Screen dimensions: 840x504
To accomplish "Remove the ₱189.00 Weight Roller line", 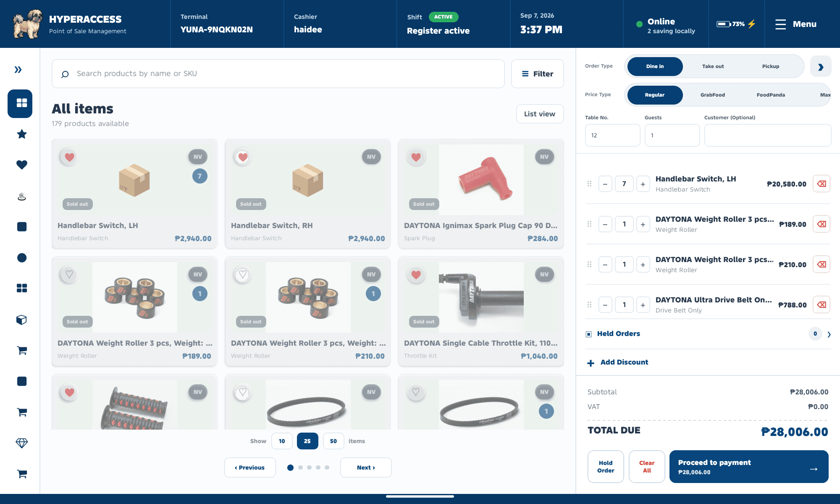I will pos(822,224).
